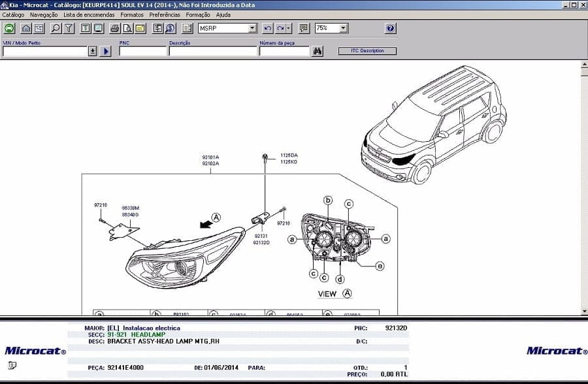This screenshot has width=588, height=384.
Task: Click the price list dollar page icon
Action: click(x=86, y=28)
